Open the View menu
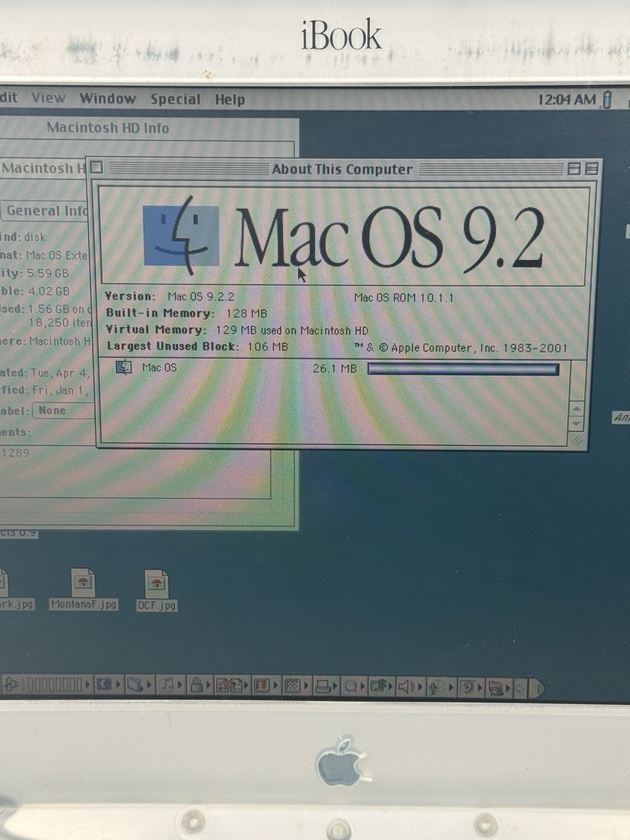630x840 pixels. pyautogui.click(x=48, y=98)
